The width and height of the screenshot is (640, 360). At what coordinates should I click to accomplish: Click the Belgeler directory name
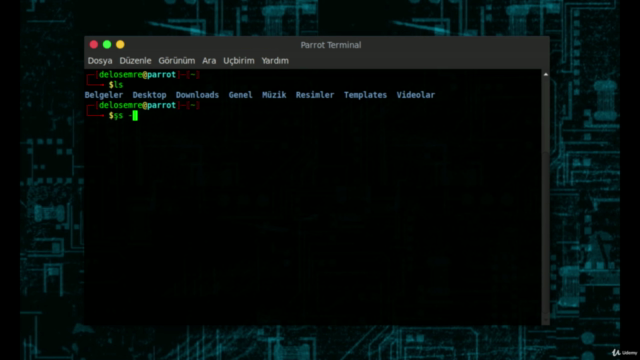[104, 95]
